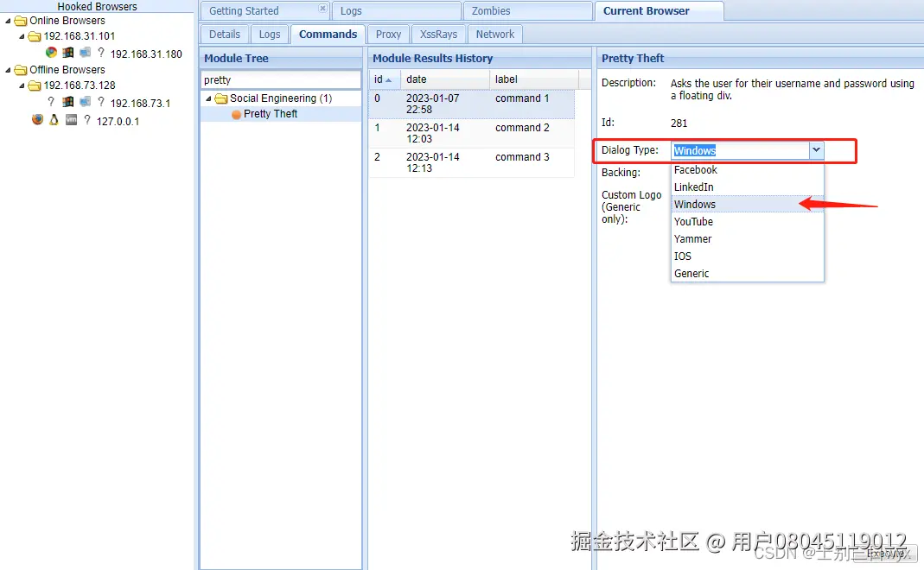Click the Windows OS icon for 192.168.31.180
Image resolution: width=924 pixels, height=570 pixels.
coord(68,53)
